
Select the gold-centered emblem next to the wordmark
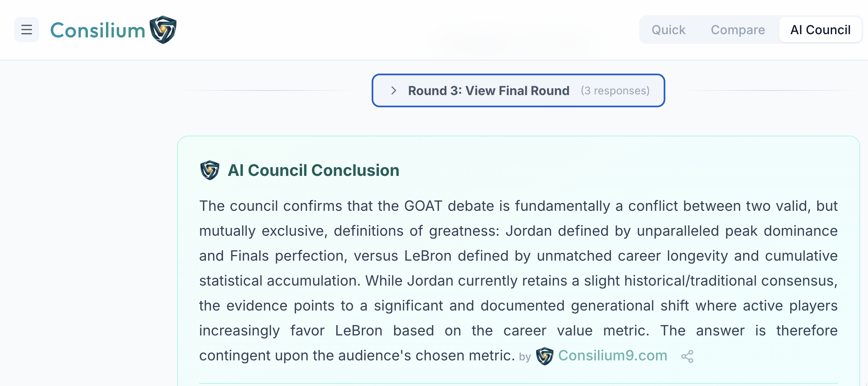[x=163, y=30]
